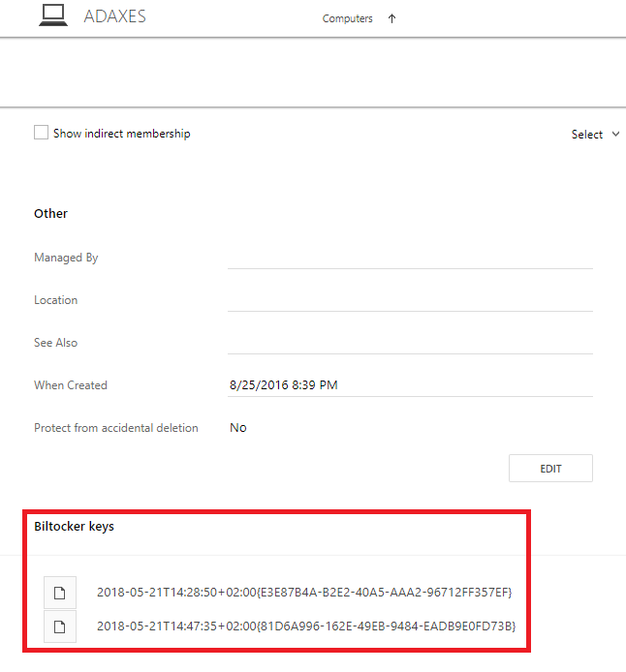Screen dimensions: 626x672
Task: Click the When Created value 8/25/2016 8:39 PM
Action: pyautogui.click(x=283, y=384)
